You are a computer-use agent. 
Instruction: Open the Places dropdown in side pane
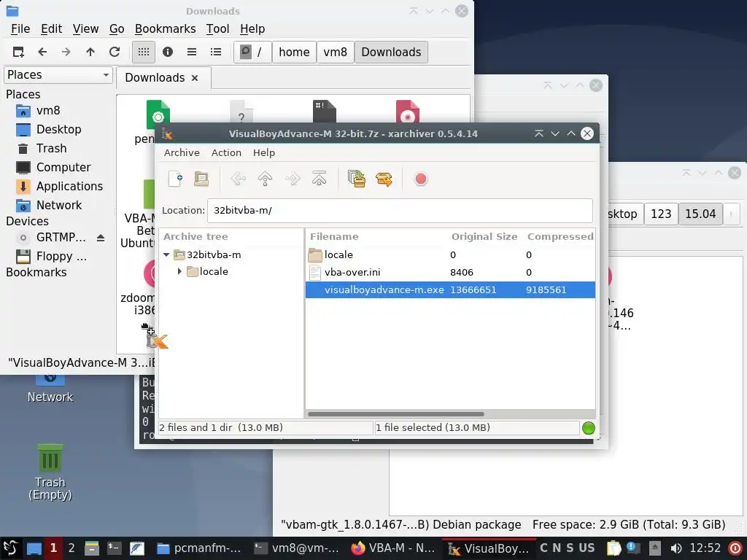(58, 75)
